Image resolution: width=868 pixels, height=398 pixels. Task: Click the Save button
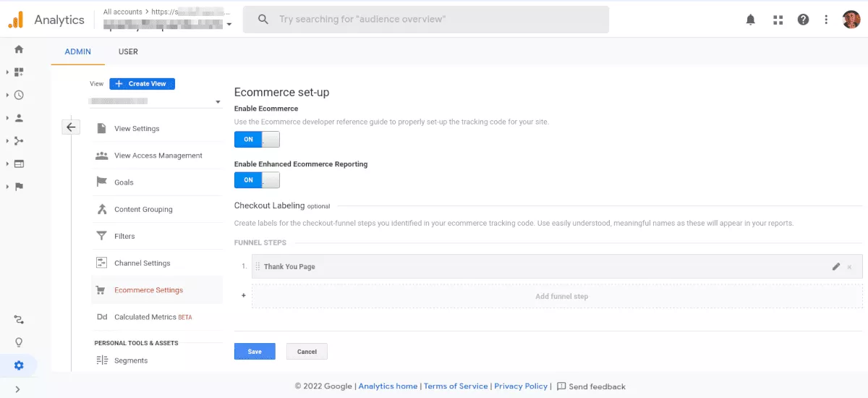255,352
